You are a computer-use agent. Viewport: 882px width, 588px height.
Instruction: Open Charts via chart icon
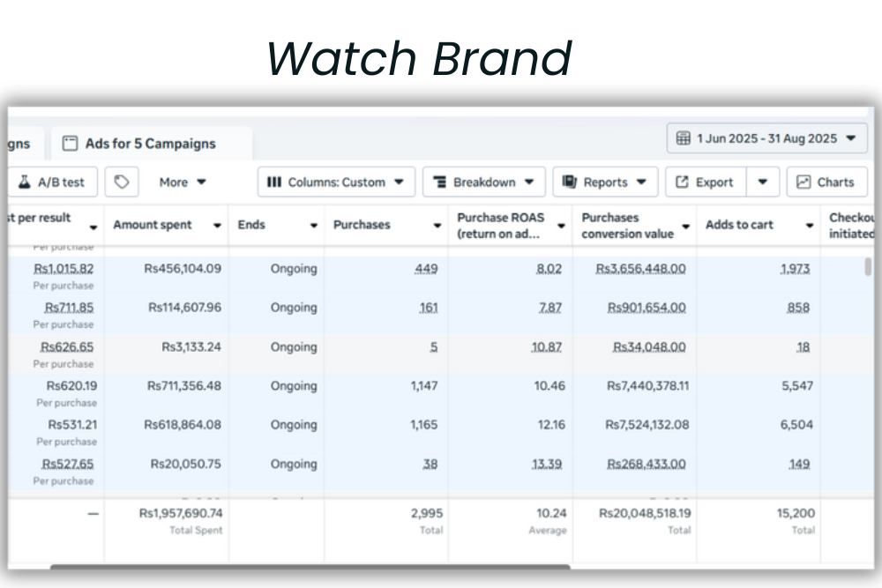[x=803, y=182]
